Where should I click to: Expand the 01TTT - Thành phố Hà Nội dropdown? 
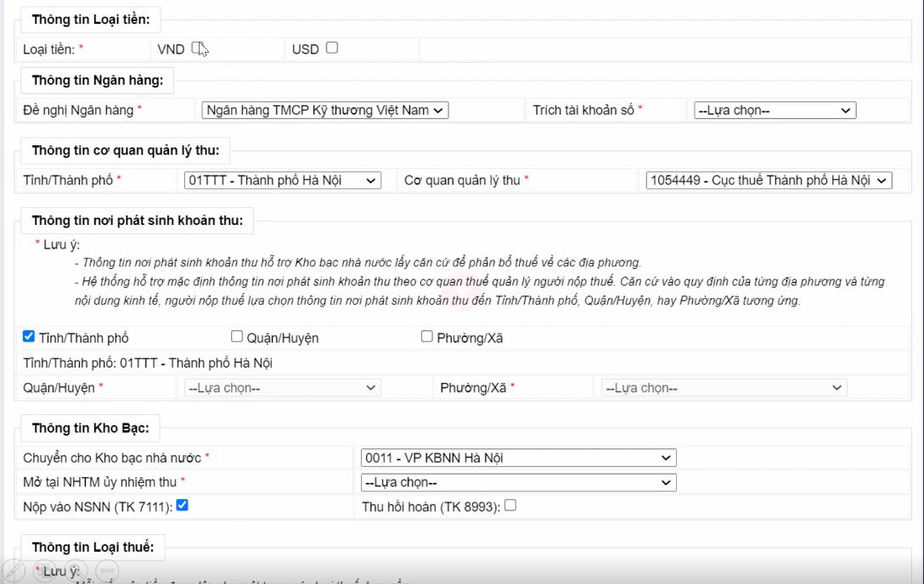pos(282,180)
